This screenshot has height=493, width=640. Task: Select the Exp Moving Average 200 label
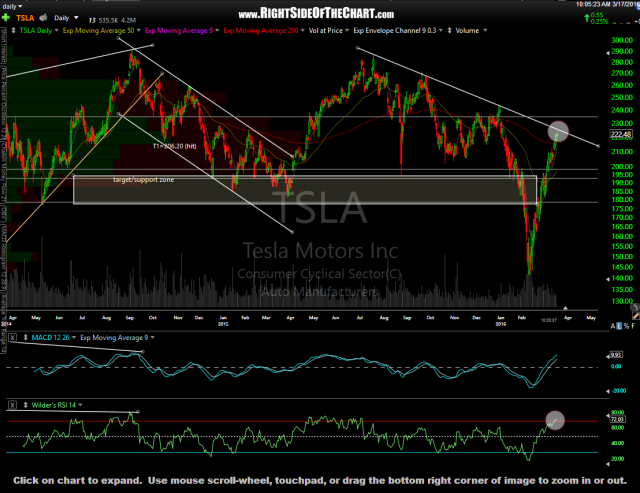pos(261,31)
